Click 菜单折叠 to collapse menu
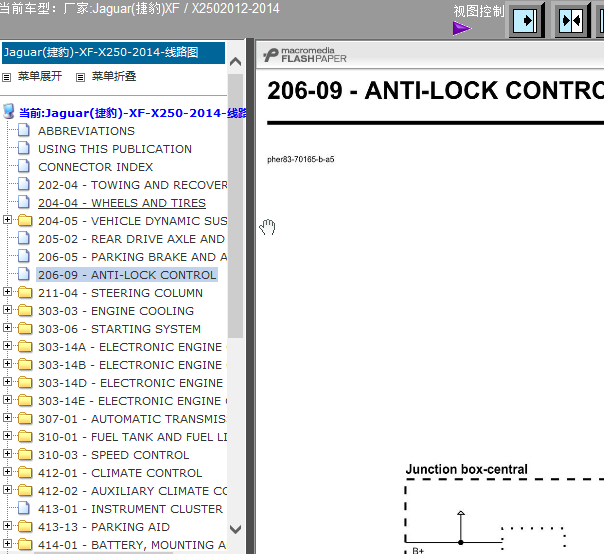 tap(114, 76)
